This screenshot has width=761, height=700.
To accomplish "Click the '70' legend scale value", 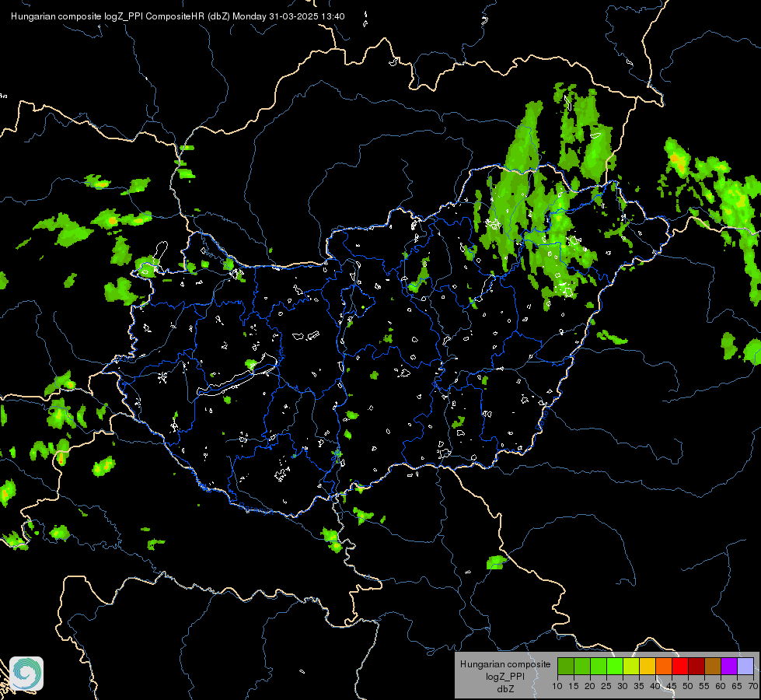I will click(x=753, y=687).
